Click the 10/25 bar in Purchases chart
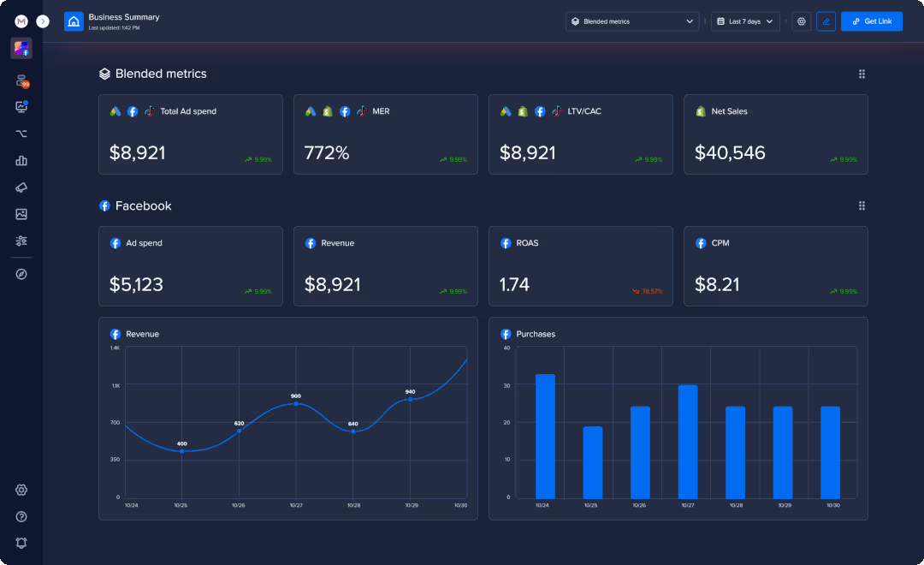Screen dimensions: 924x565 click(593, 462)
